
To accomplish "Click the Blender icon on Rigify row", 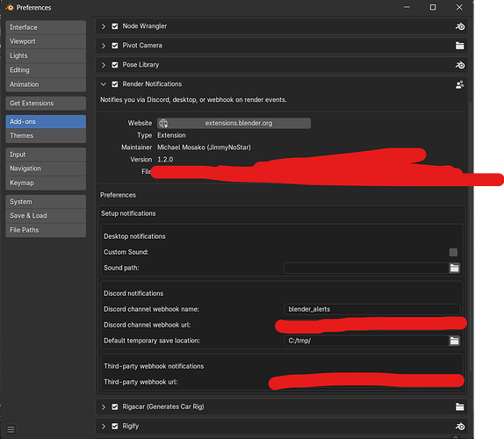I will click(x=459, y=426).
